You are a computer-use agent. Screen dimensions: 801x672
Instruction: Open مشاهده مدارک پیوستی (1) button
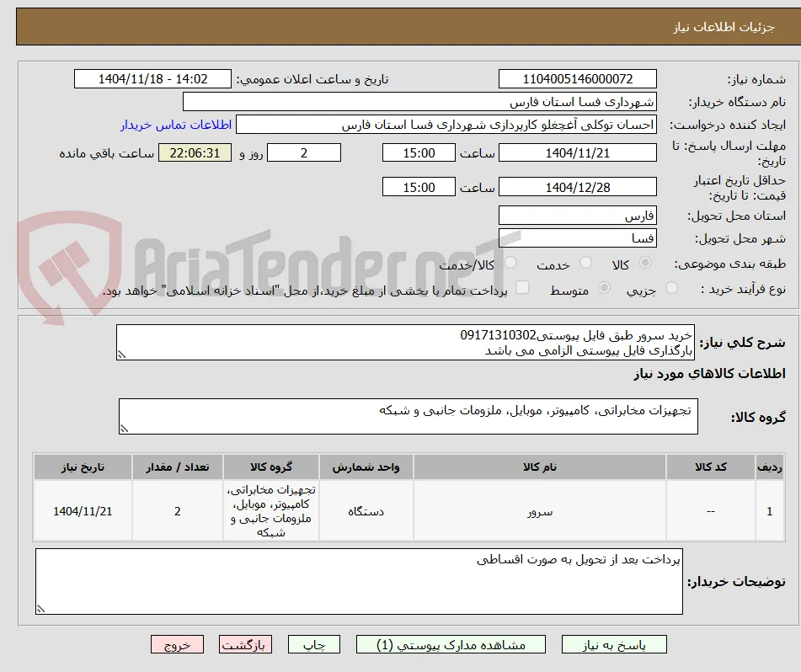pos(451,644)
